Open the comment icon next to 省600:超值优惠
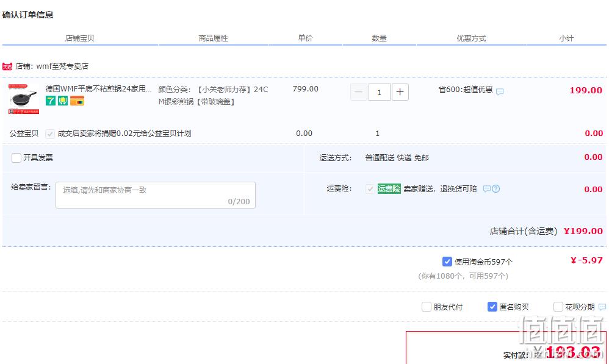The width and height of the screenshot is (609, 364). click(x=500, y=91)
